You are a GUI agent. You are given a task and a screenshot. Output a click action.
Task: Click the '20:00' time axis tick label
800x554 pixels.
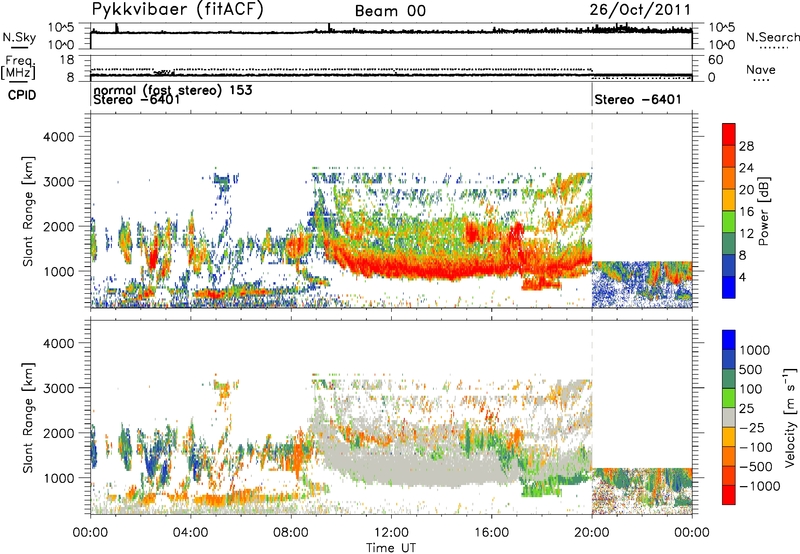[x=592, y=533]
